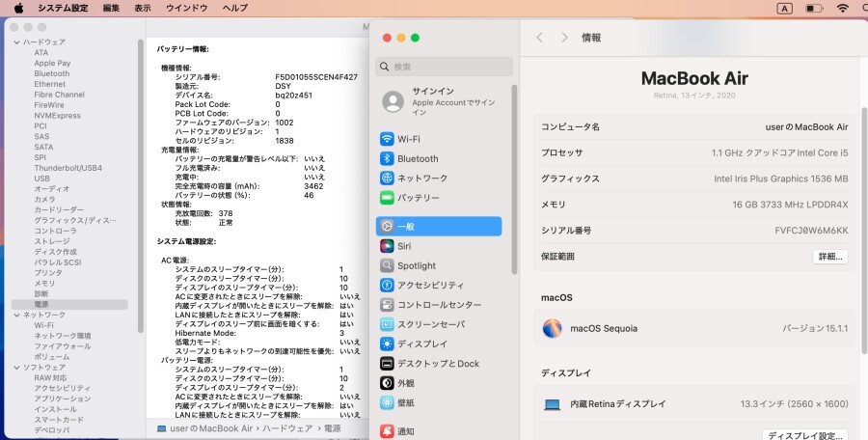This screenshot has width=868, height=440.
Task: Click the battery status icon in menu bar
Action: tap(814, 8)
